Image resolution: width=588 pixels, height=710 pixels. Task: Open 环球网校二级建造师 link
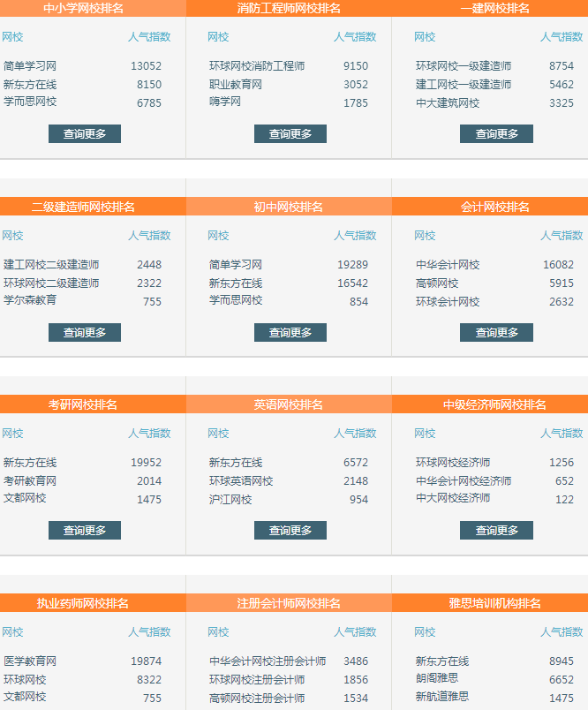51,283
